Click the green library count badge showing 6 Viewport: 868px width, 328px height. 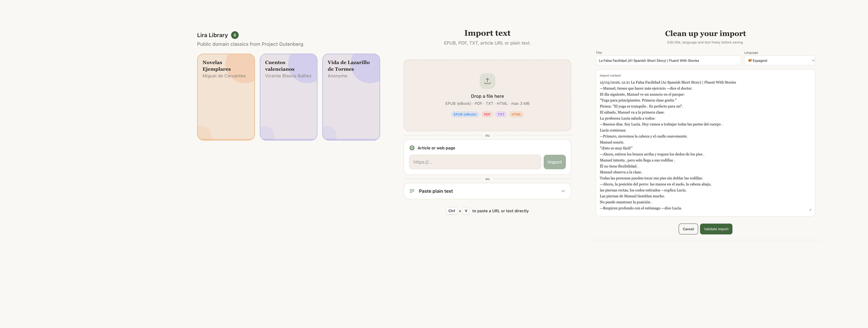click(235, 35)
